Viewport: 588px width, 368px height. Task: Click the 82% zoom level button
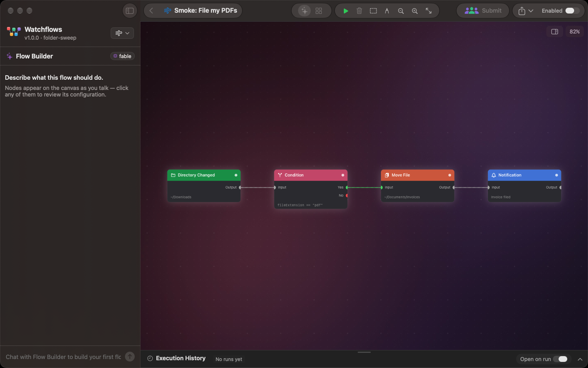coord(575,31)
